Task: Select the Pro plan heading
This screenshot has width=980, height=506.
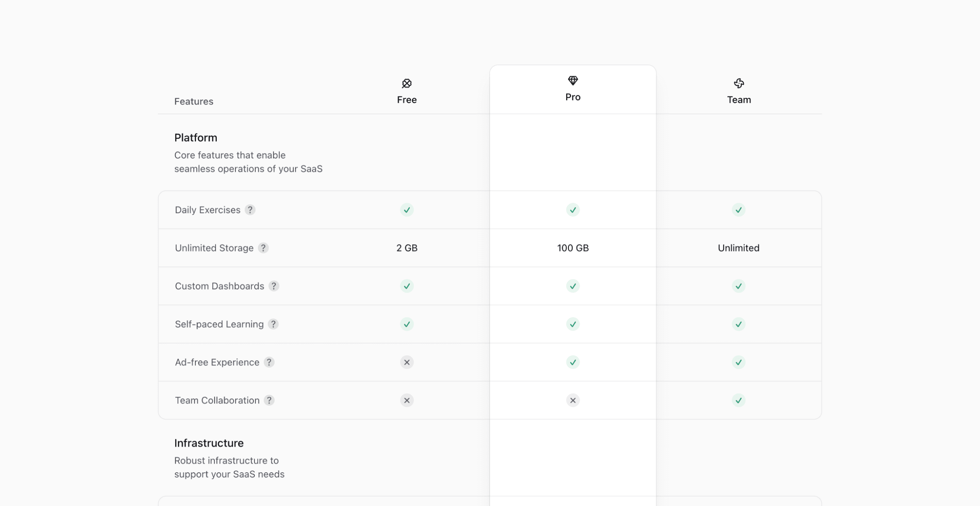Action: [x=573, y=97]
